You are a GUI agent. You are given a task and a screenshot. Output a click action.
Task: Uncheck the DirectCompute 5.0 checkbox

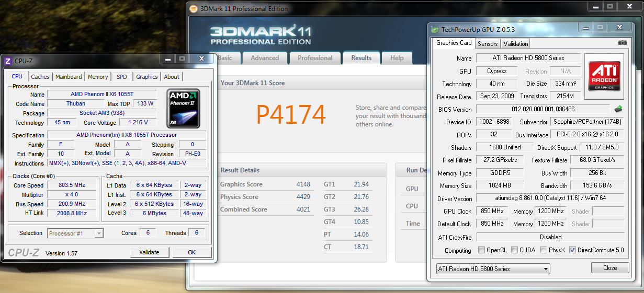point(572,250)
